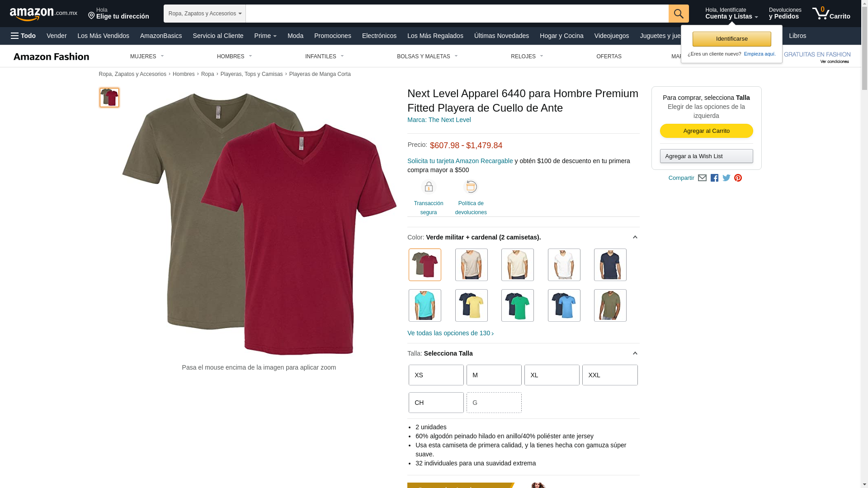The image size is (868, 488).
Task: Share product on Twitter icon
Action: (726, 178)
